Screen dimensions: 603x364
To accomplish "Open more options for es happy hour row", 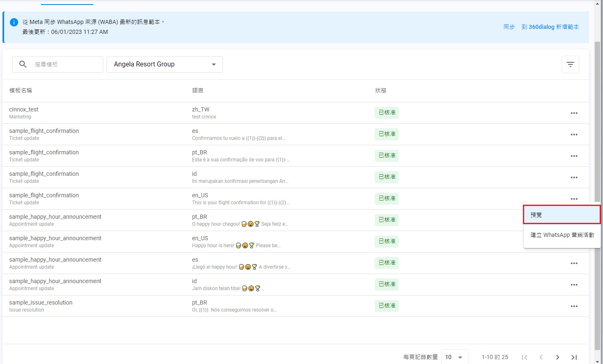I will tap(574, 263).
